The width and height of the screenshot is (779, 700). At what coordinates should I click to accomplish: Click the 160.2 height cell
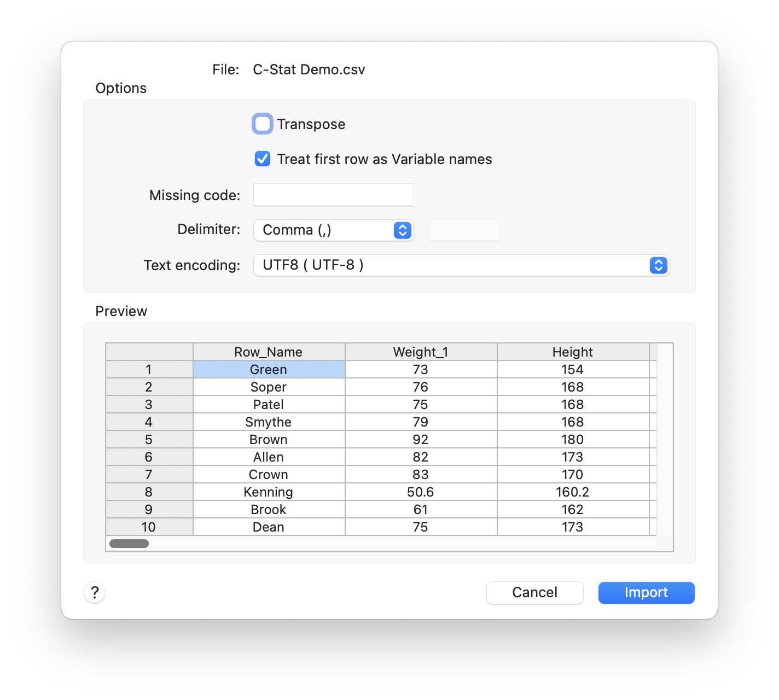click(x=573, y=492)
